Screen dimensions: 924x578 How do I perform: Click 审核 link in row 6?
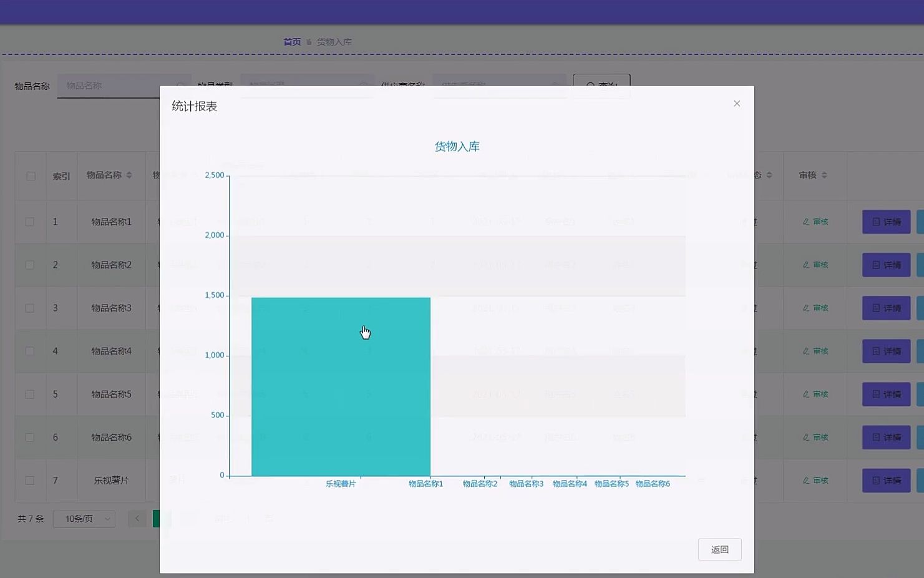815,437
